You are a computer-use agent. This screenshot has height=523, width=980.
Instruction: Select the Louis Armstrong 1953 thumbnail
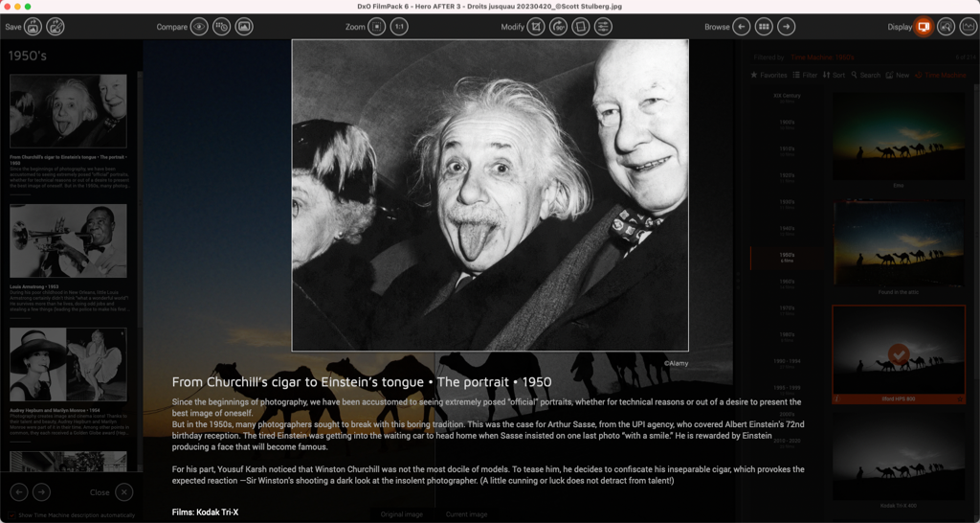68,241
